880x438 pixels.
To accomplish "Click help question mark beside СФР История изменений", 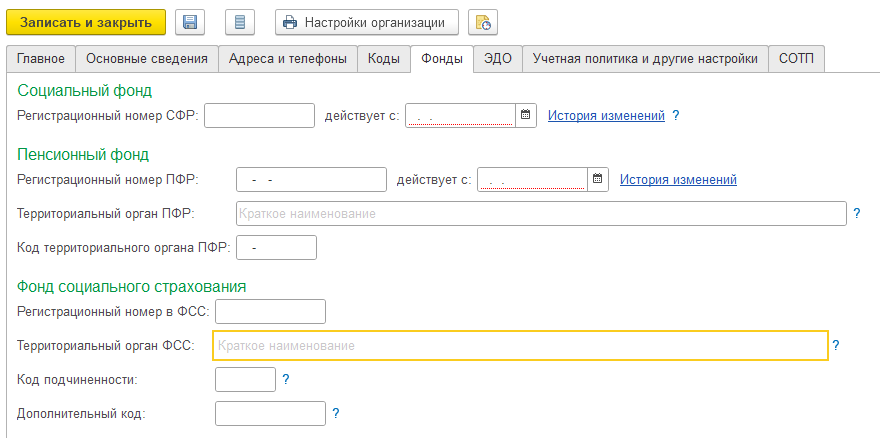I will point(676,116).
